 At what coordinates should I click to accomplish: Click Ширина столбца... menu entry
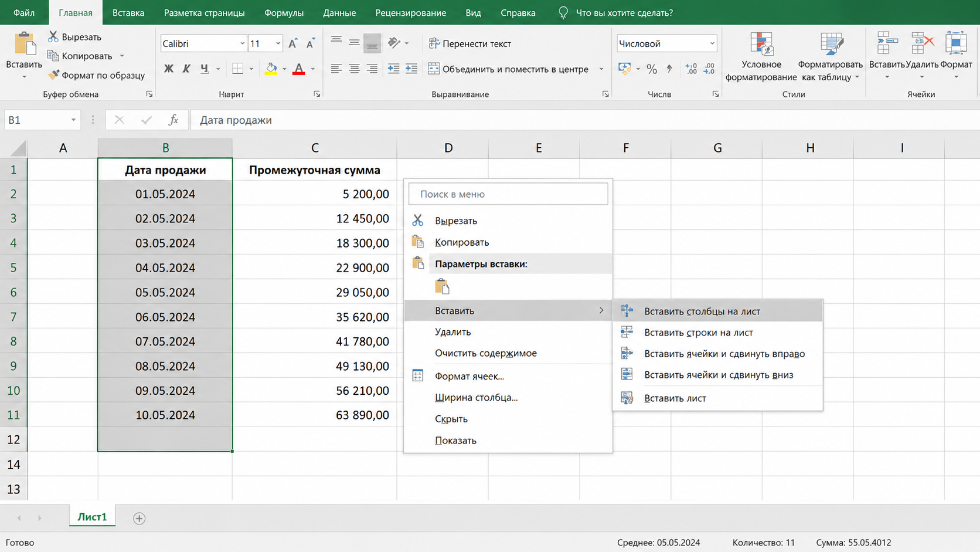coord(508,398)
